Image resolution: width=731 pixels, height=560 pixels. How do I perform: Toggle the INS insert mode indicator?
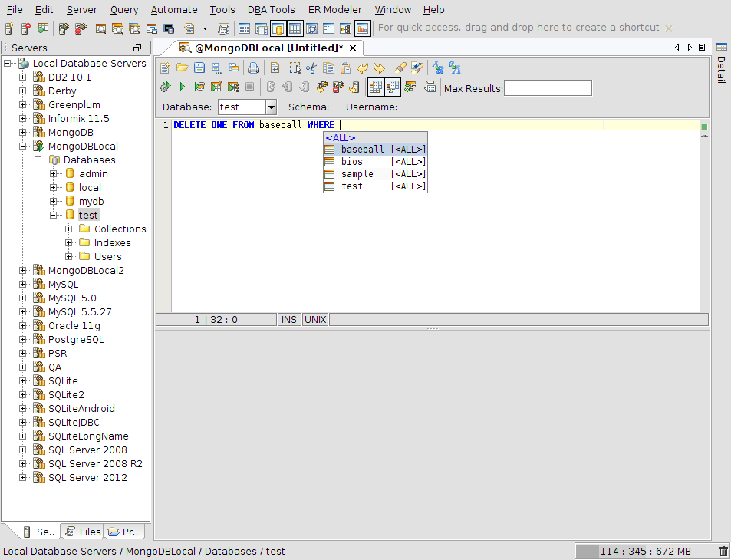click(288, 319)
